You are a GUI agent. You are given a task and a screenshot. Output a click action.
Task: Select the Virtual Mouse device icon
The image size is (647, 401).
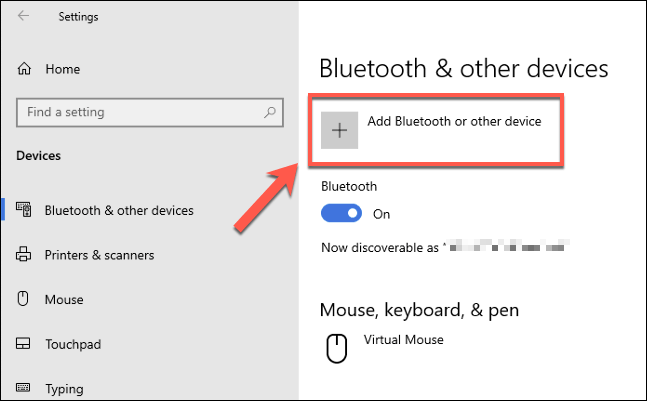click(x=338, y=348)
